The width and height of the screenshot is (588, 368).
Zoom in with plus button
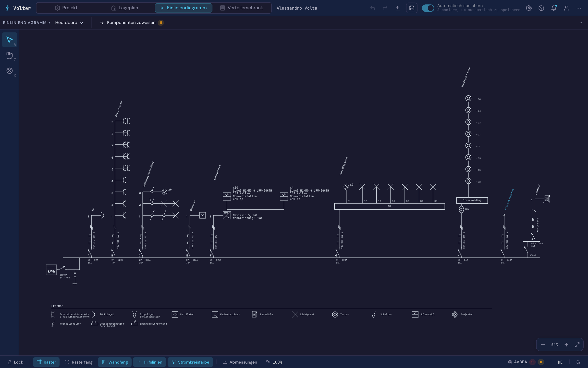tap(566, 345)
